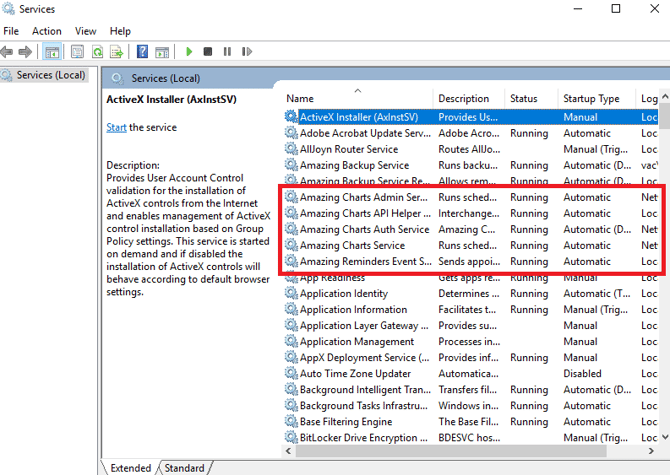This screenshot has height=475, width=670.
Task: Click the gear icon next to ActiveX Installer
Action: (291, 117)
